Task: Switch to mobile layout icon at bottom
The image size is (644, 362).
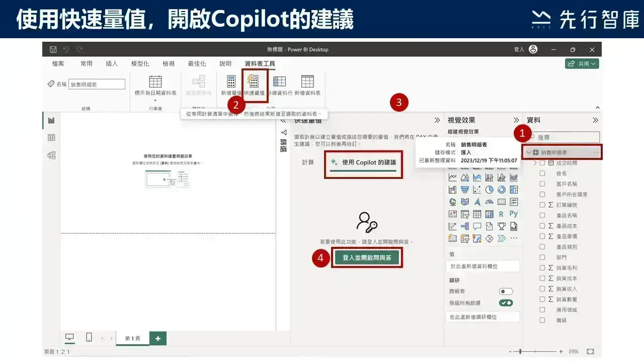Action: (x=89, y=337)
